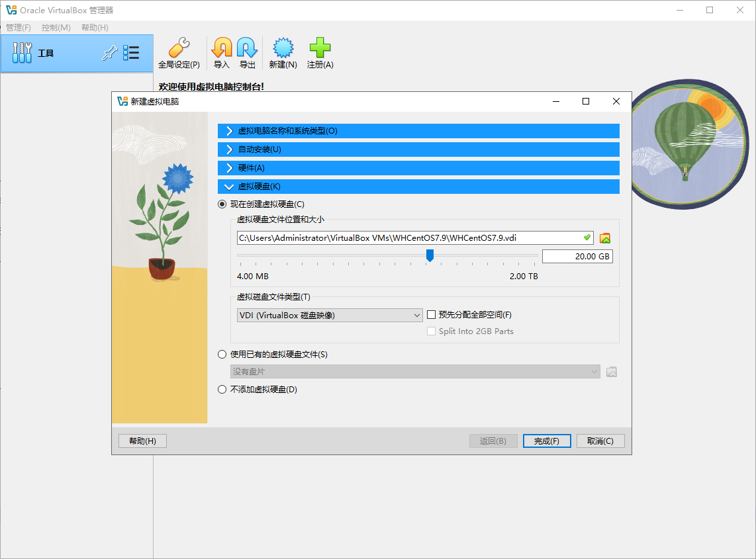This screenshot has width=756, height=559.
Task: Click the 4.00 MB minimum size label
Action: click(x=253, y=277)
